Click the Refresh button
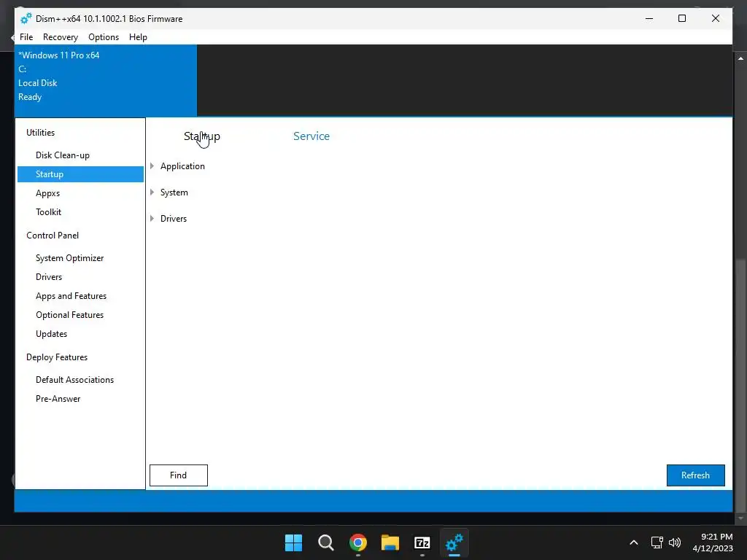 (695, 475)
